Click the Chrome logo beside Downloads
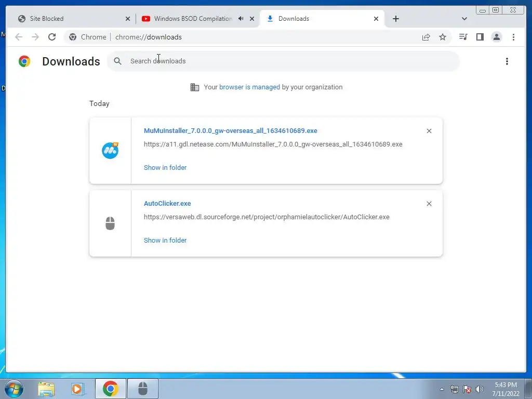Screen dimensions: 532x399 point(24,61)
